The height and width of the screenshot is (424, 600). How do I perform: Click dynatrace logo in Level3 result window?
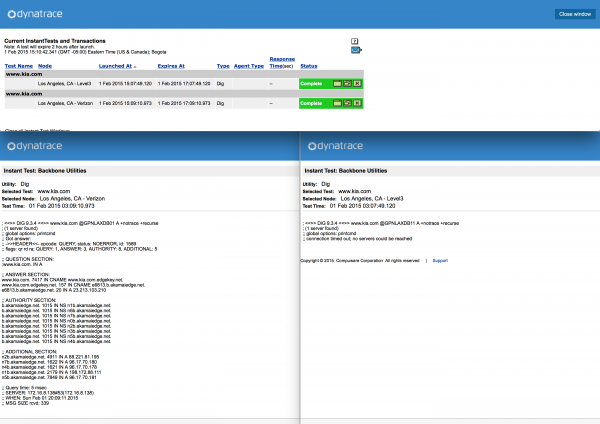point(336,146)
